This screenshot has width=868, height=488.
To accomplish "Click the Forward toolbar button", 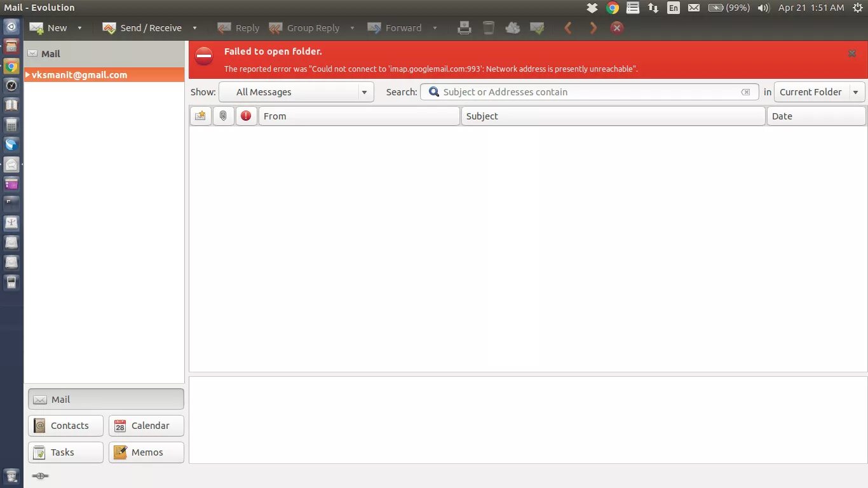I will click(395, 28).
